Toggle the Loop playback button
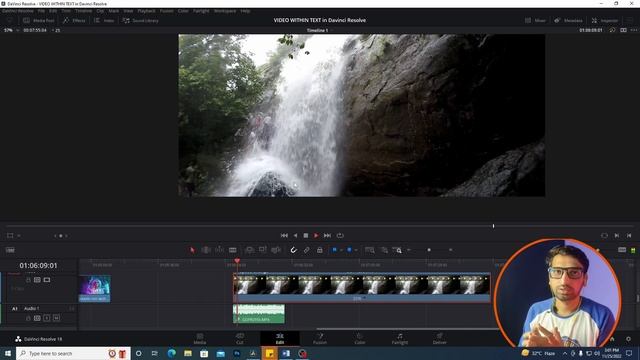The image size is (640, 360). (340, 236)
